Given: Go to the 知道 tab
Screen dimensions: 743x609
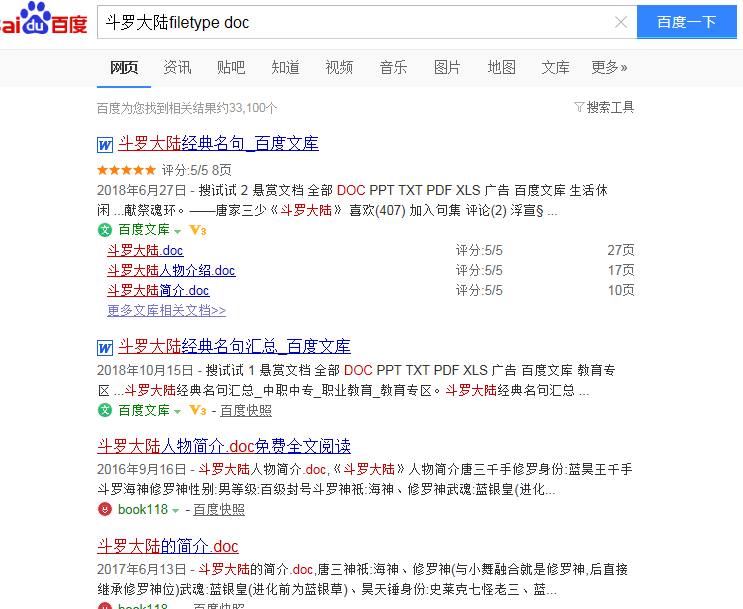Looking at the screenshot, I should click(x=285, y=68).
